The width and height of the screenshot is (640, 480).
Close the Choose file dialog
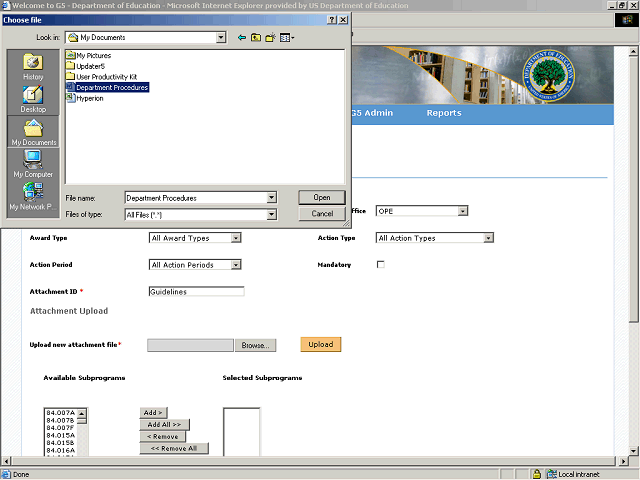coord(343,20)
